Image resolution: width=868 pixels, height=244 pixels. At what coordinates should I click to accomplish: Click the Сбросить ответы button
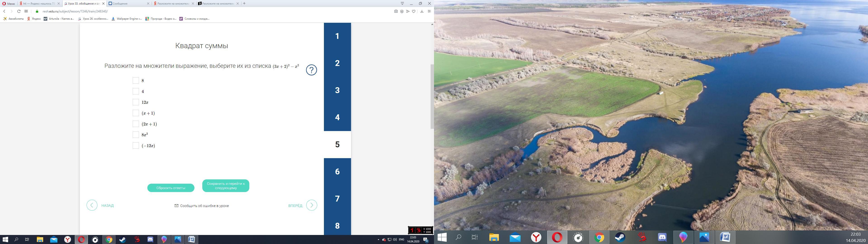pos(170,188)
